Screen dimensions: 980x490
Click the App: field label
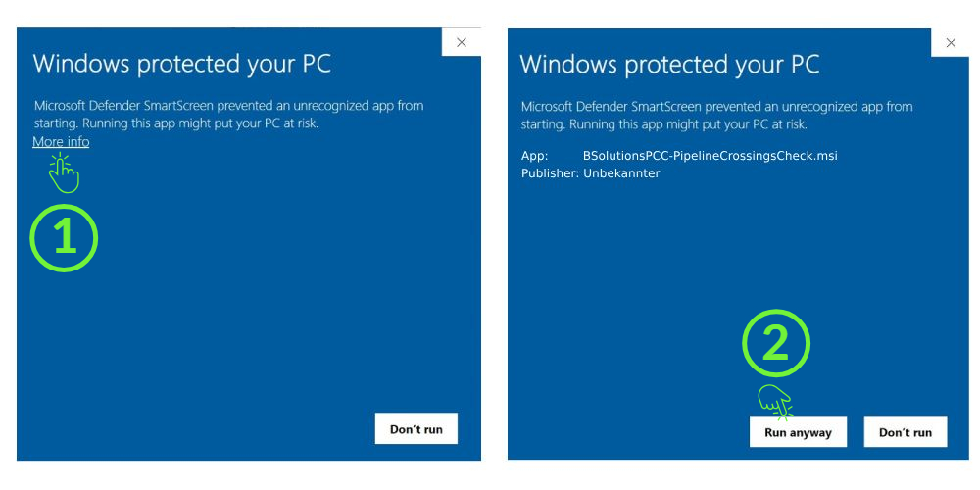534,156
